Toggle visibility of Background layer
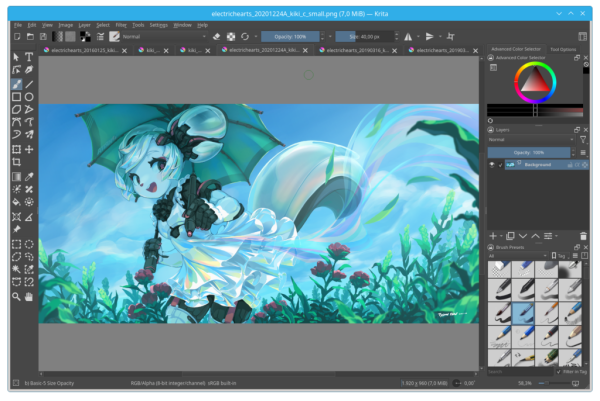600x401 pixels. [492, 165]
